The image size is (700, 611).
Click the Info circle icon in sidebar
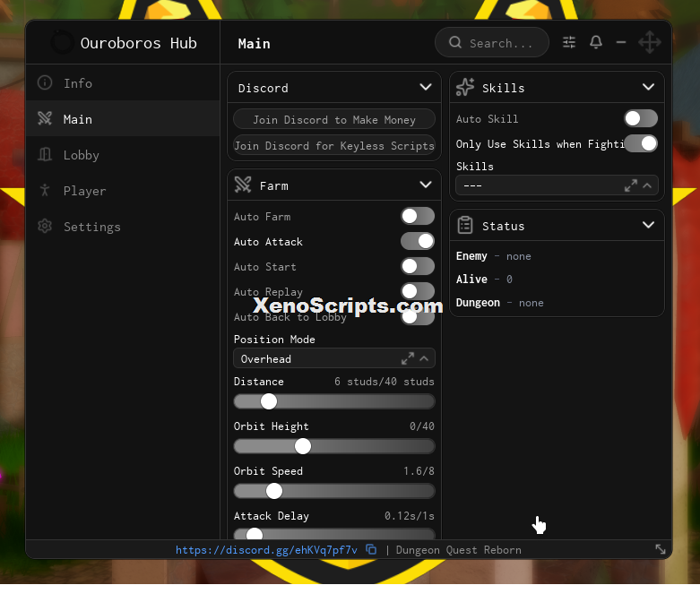[x=45, y=82]
